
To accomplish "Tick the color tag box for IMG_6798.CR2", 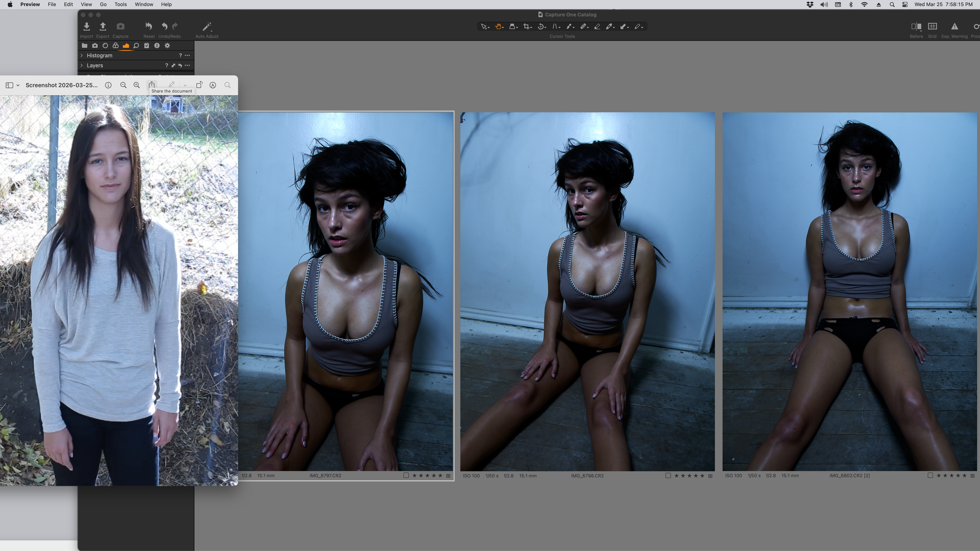I will coord(668,475).
